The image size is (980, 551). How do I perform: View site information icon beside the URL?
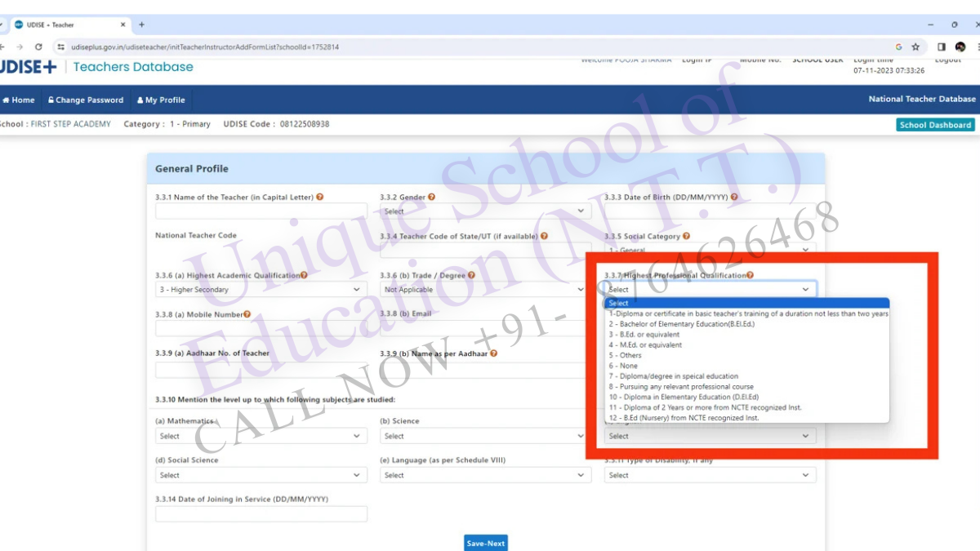[61, 47]
